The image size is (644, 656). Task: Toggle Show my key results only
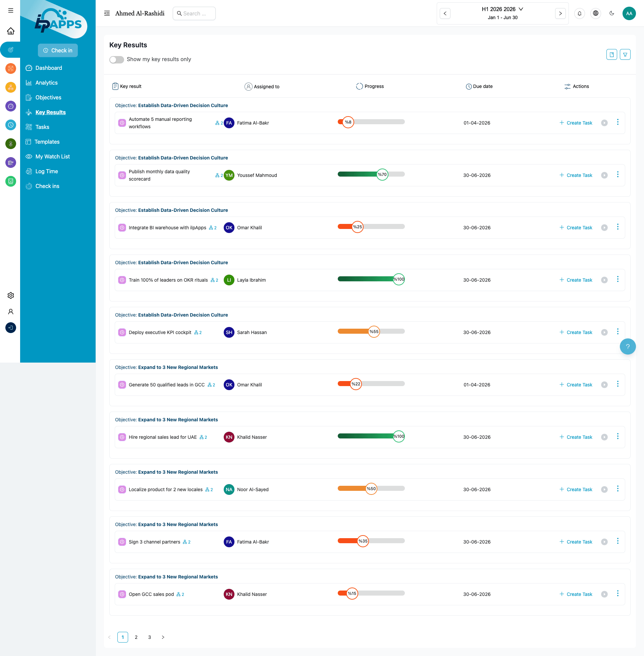[x=117, y=59]
